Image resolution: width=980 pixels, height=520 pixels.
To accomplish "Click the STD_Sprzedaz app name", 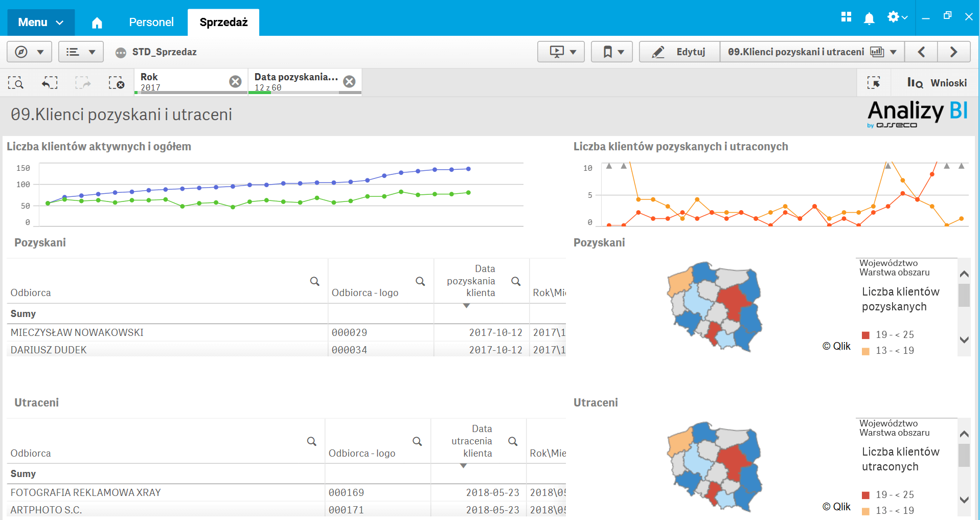I will [x=164, y=52].
